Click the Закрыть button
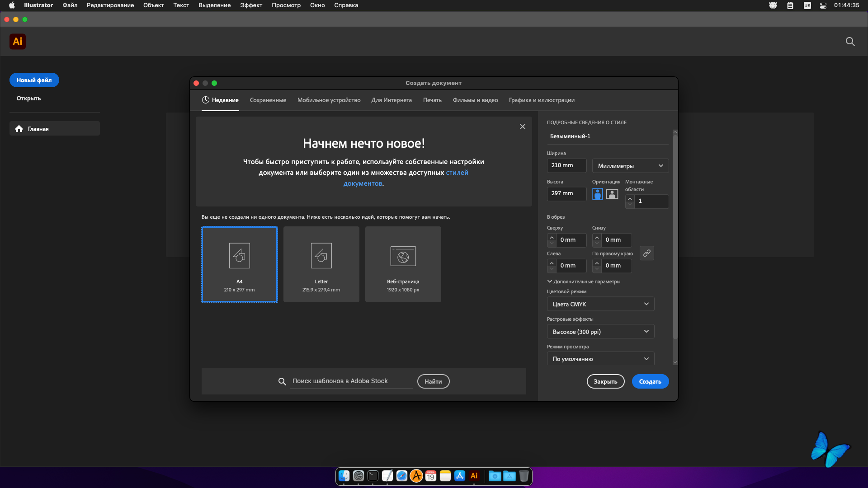868x488 pixels. (605, 381)
